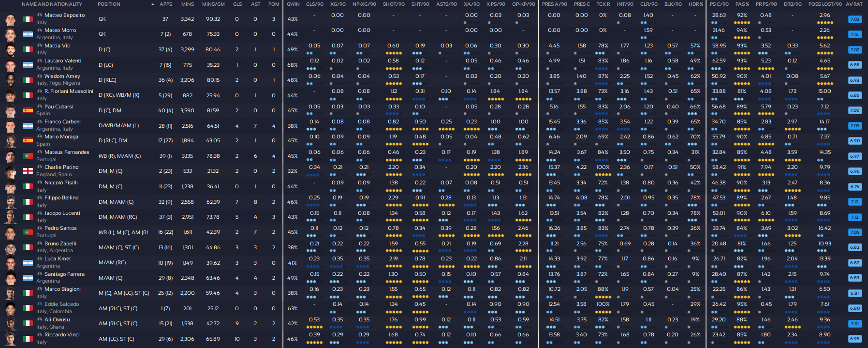Screen dimensions: 868x348
Task: Click person icon beside Lautaro Valenti
Action: point(40,61)
